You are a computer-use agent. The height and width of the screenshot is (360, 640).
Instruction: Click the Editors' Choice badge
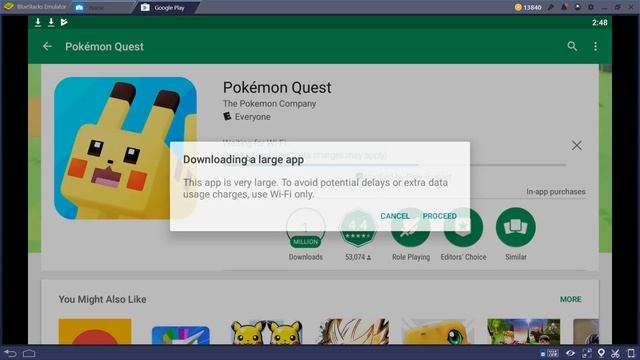(x=463, y=234)
